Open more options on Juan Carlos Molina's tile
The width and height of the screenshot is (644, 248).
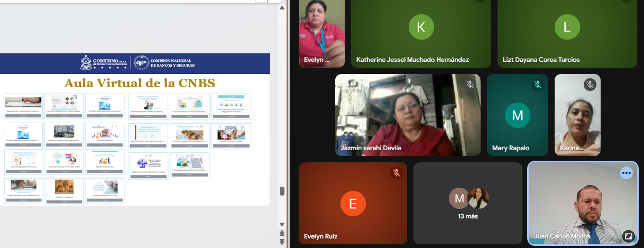click(x=627, y=173)
